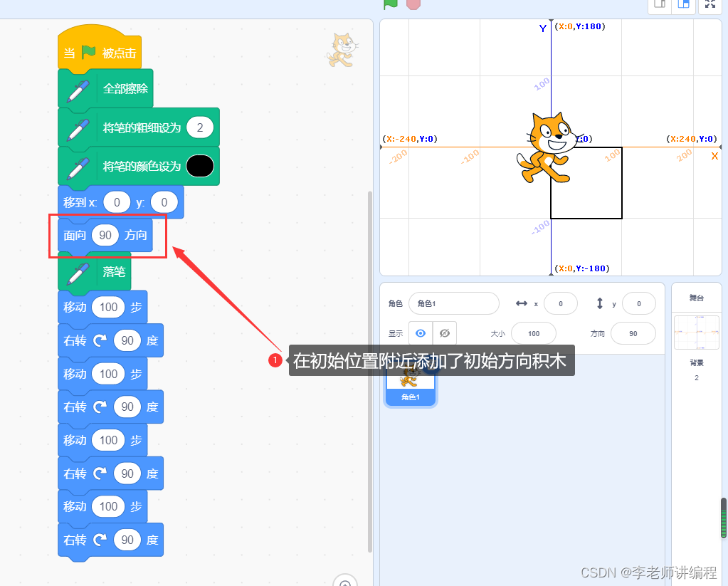The height and width of the screenshot is (586, 728).
Task: Click the red stop sign button
Action: tap(413, 4)
